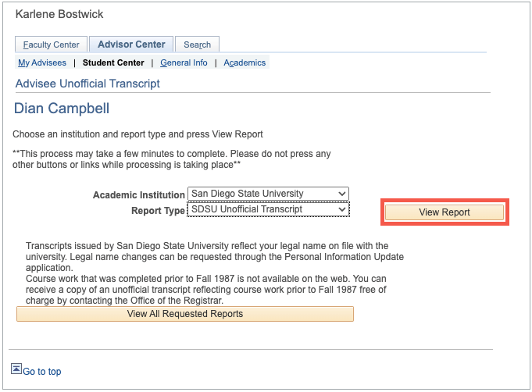Follow the Go to top text link
Viewport: 532px width, 392px height.
pyautogui.click(x=42, y=372)
